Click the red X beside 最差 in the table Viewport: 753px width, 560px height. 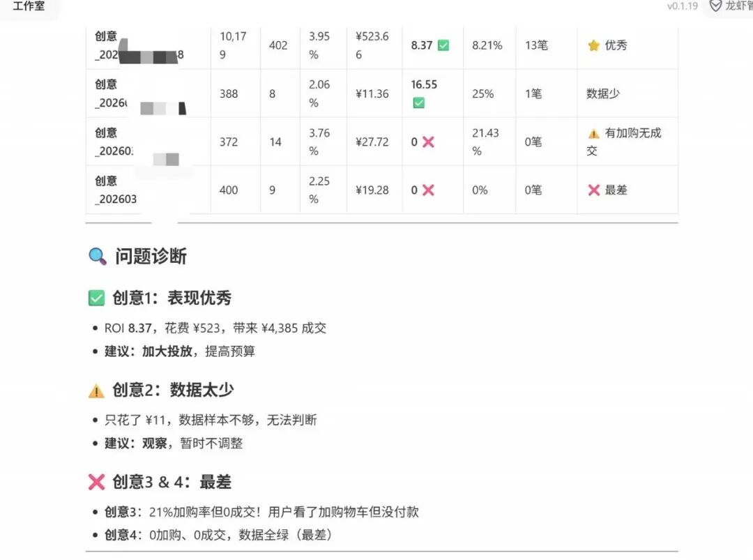tap(593, 190)
